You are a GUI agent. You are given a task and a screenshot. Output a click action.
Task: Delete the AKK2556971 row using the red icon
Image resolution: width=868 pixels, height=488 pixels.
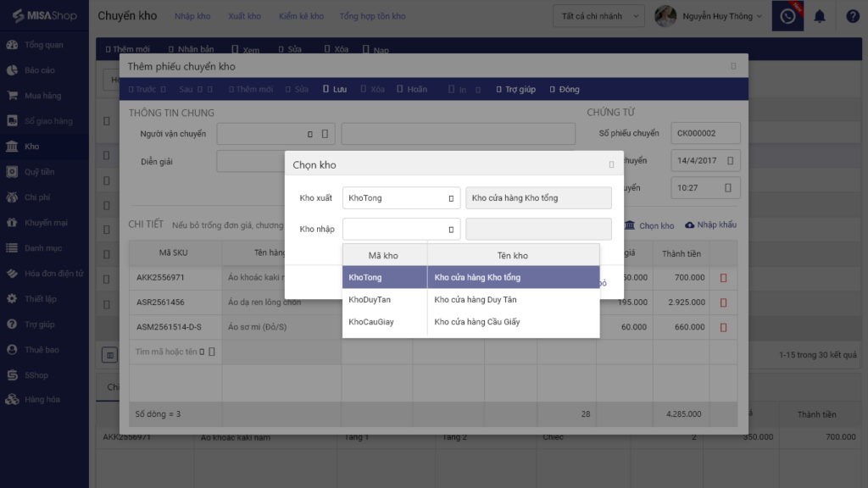(723, 278)
